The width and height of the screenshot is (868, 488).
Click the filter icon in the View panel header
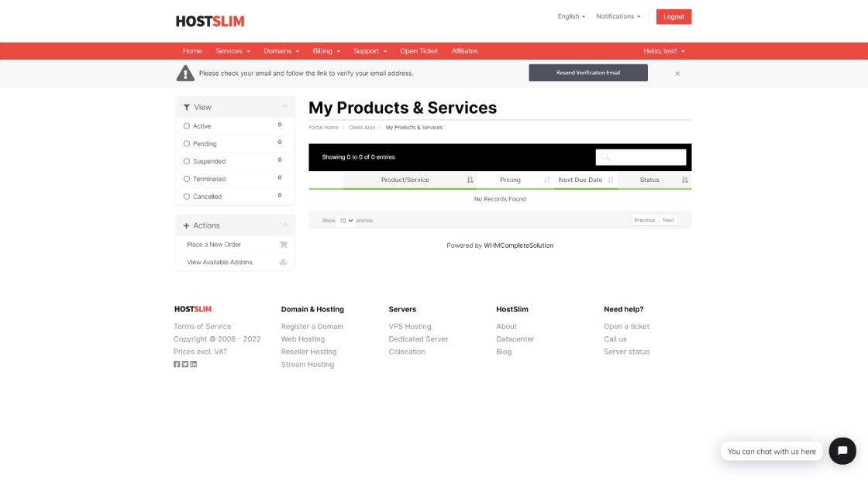coord(185,107)
